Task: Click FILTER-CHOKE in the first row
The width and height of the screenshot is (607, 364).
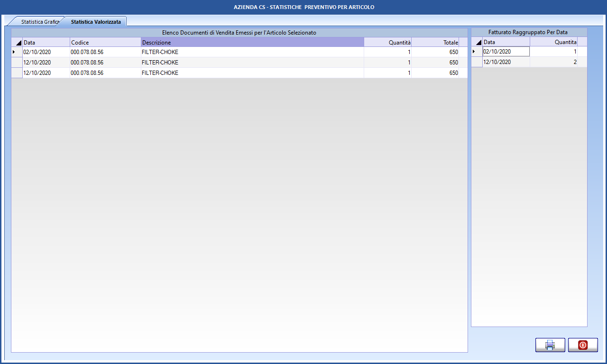Action: coord(252,52)
